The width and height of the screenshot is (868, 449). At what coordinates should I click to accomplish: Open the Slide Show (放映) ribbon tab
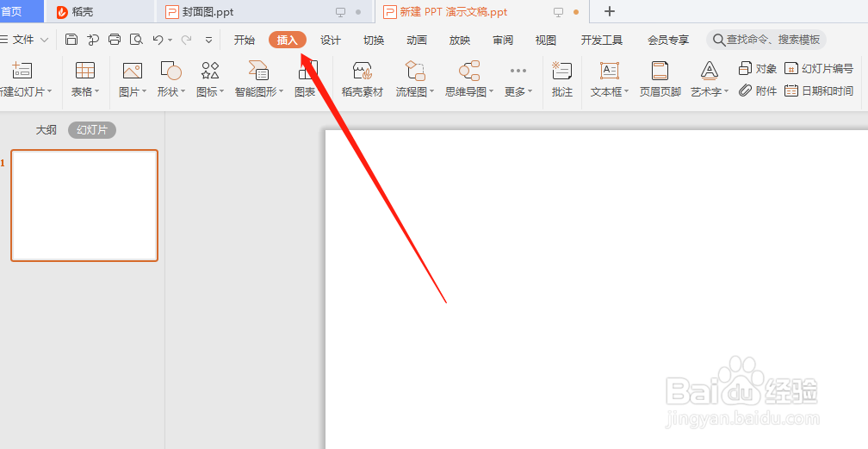460,40
